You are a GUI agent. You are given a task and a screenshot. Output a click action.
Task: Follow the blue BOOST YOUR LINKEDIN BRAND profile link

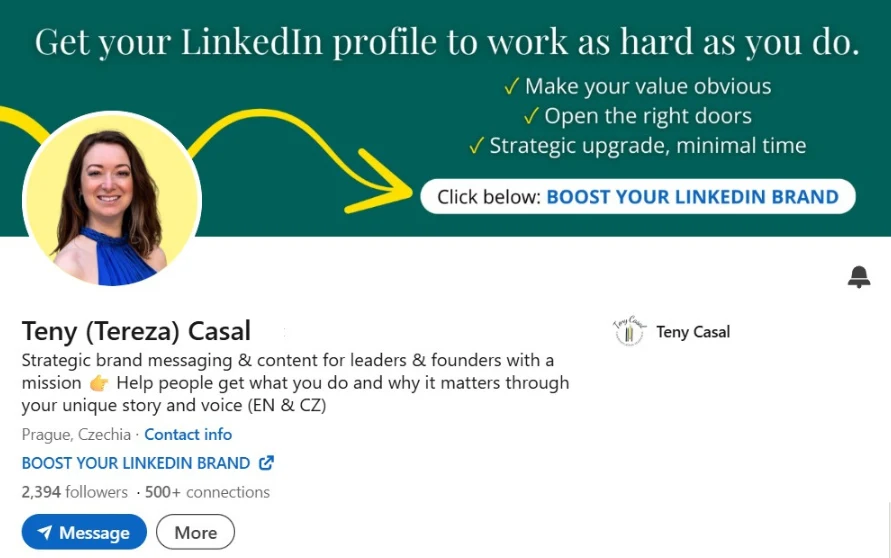tap(136, 463)
